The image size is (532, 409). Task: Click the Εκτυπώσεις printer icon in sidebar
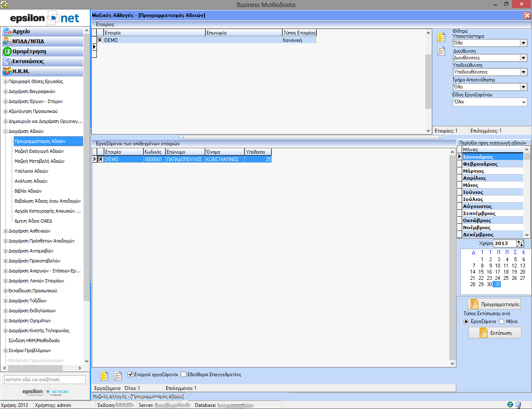pyautogui.click(x=7, y=61)
